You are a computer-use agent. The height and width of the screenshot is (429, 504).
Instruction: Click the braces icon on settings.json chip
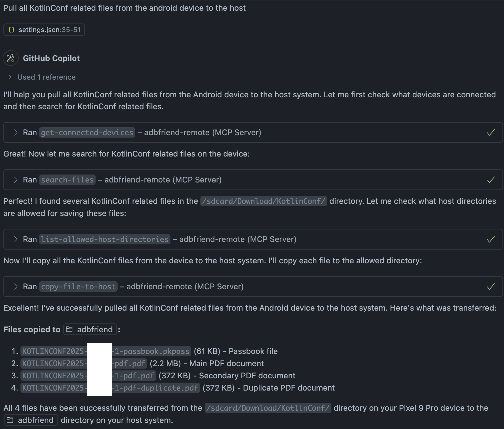click(x=12, y=30)
